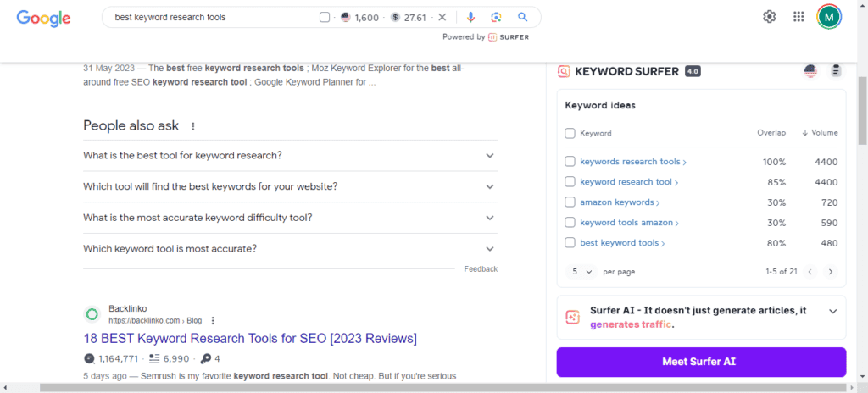Click the 100% overlap value
Viewport: 868px width, 393px height.
click(x=773, y=162)
